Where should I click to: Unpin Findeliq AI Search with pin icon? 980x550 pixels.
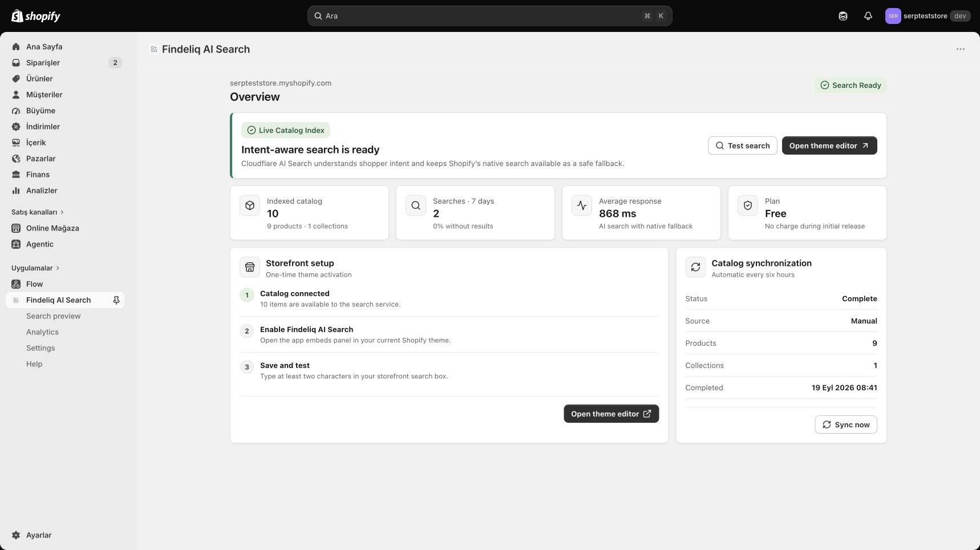coord(116,300)
